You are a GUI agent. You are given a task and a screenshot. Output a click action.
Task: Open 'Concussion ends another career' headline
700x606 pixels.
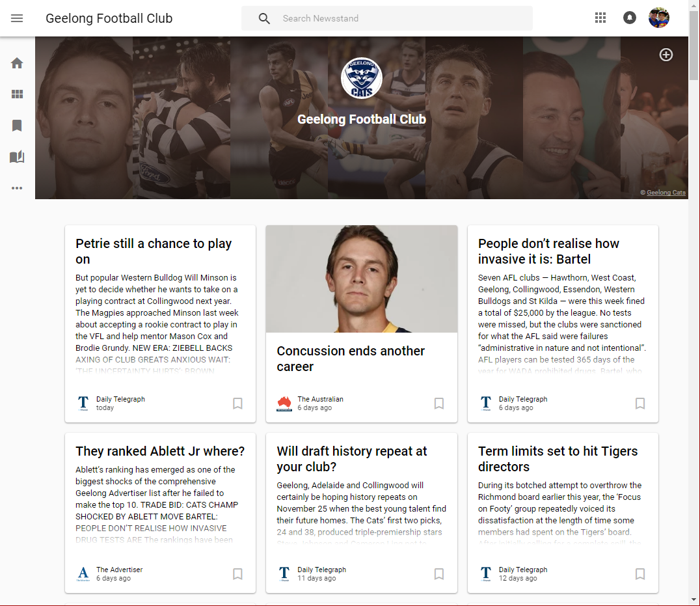click(351, 359)
